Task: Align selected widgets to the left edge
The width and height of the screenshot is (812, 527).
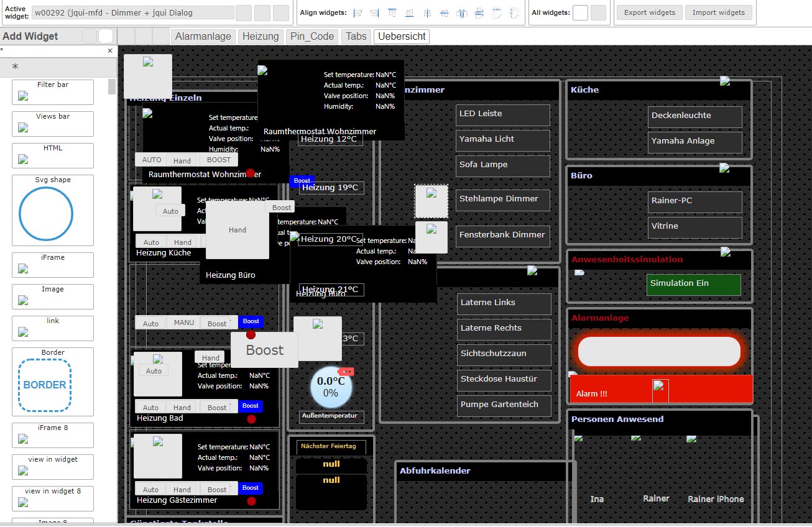Action: pos(358,12)
